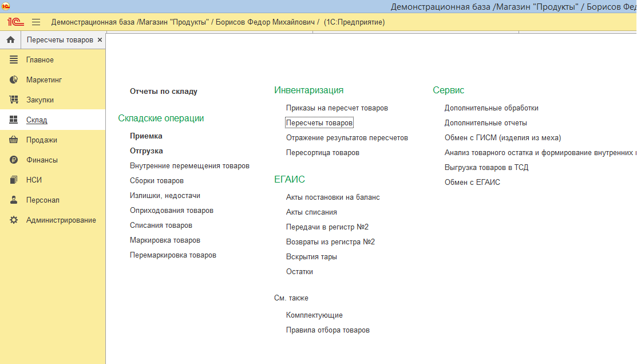
Task: Open Комплектующие
Action: pyautogui.click(x=314, y=315)
